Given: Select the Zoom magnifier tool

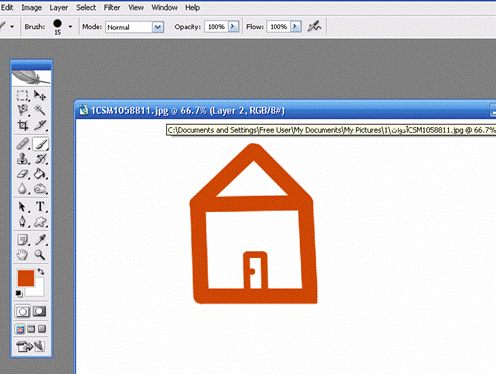Looking at the screenshot, I should click(x=40, y=255).
